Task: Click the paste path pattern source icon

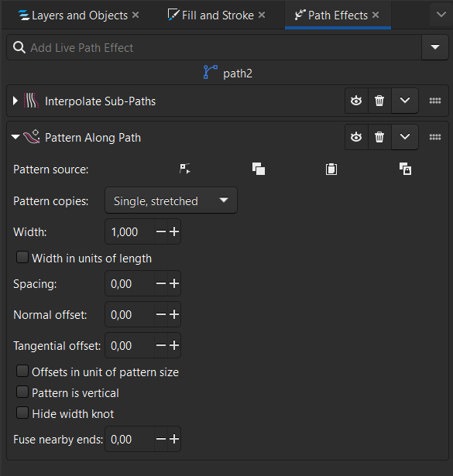Action: (331, 169)
